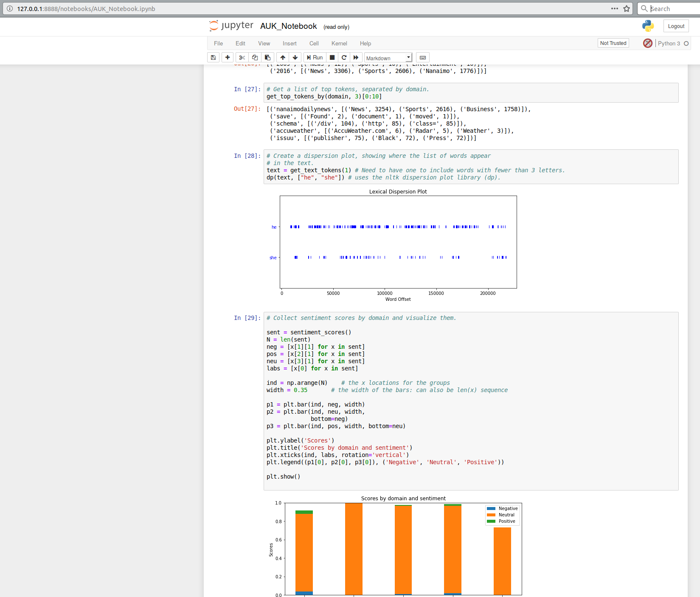Screen dimensions: 700x597
Task: Click Positive green swatch in chart legend
Action: point(491,521)
